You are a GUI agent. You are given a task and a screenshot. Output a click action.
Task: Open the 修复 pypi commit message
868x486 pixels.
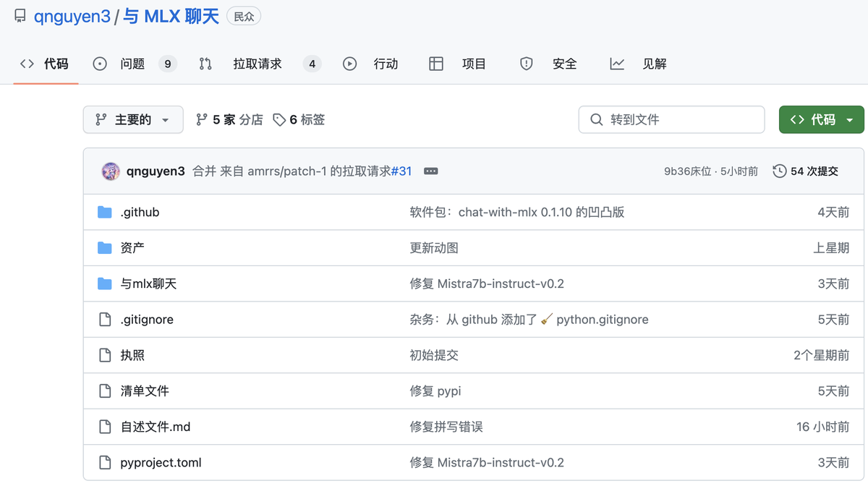[435, 391]
